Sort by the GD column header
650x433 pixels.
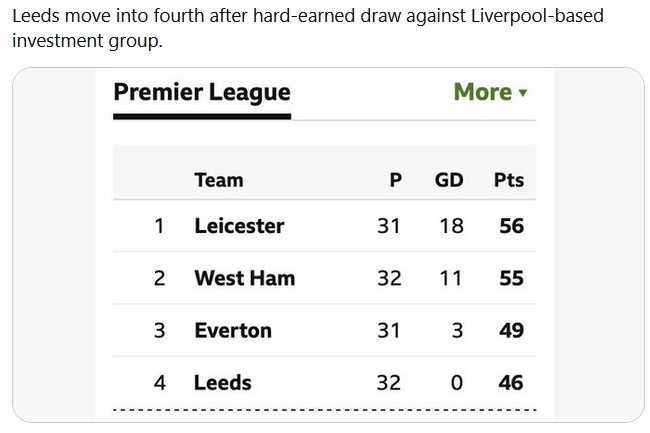(x=449, y=180)
